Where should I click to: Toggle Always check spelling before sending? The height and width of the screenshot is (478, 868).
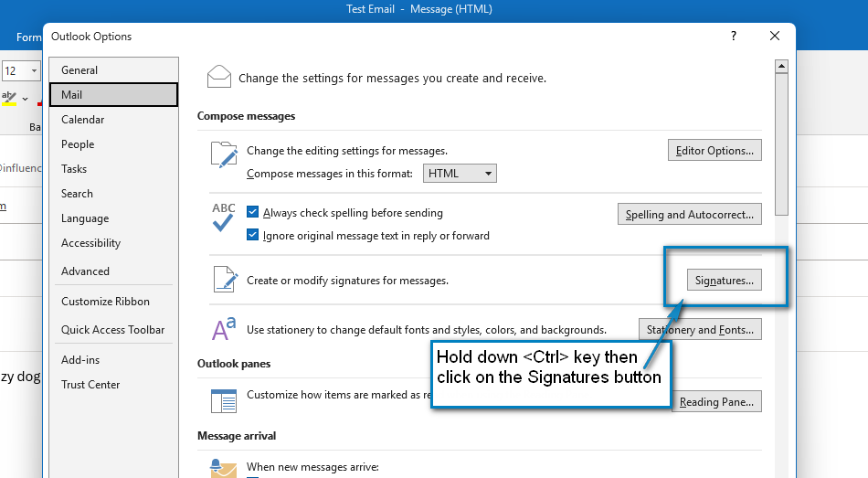(252, 212)
